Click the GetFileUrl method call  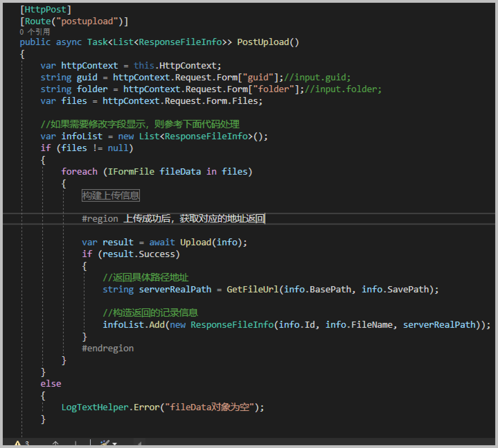coord(253,289)
